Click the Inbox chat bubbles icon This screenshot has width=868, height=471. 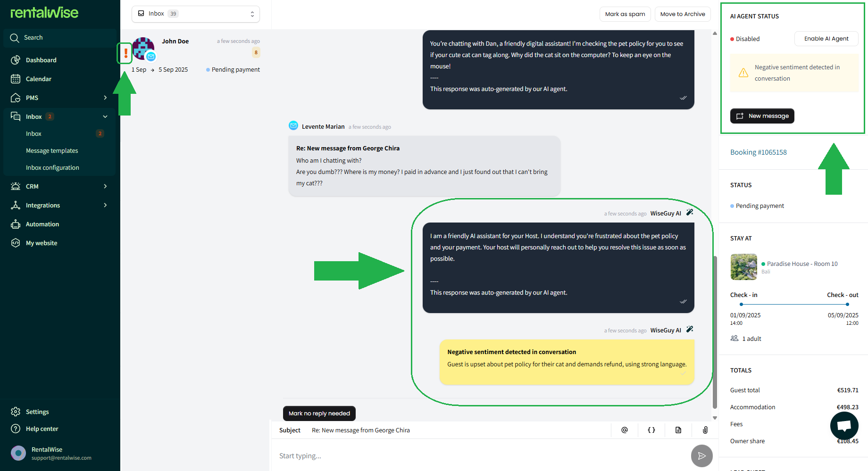16,116
